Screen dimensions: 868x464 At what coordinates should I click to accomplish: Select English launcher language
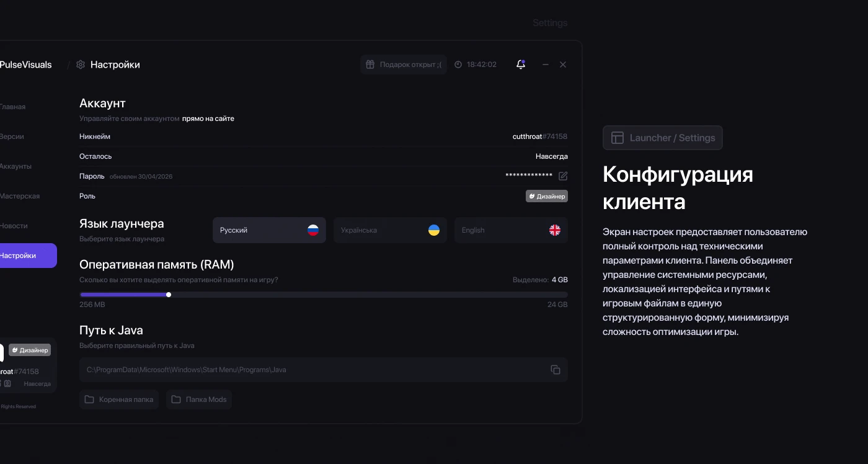coord(511,230)
